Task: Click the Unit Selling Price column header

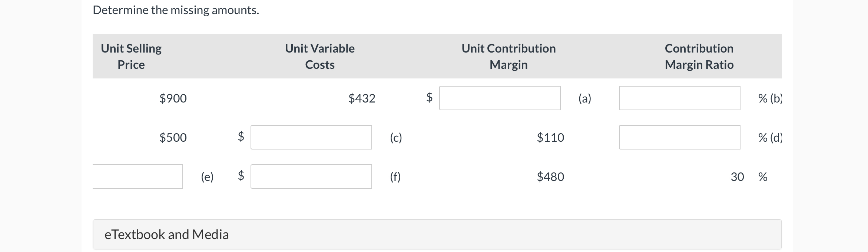Action: tap(131, 56)
